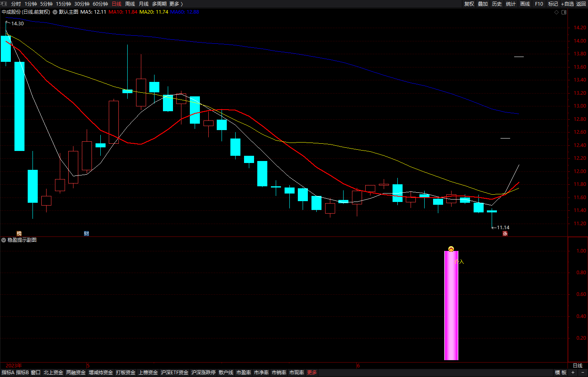Switch to 月线 monthly chart

tap(144, 4)
